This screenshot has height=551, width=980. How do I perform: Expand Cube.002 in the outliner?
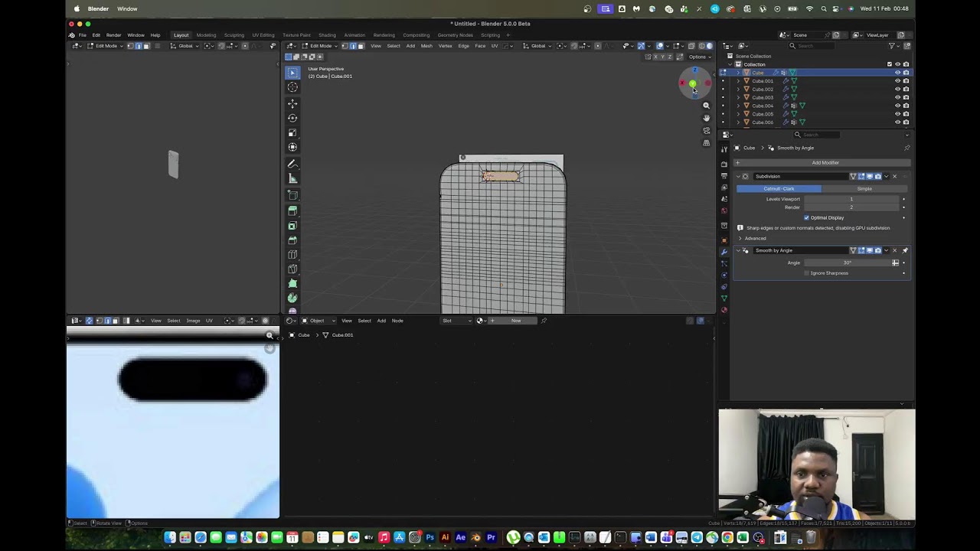click(738, 90)
